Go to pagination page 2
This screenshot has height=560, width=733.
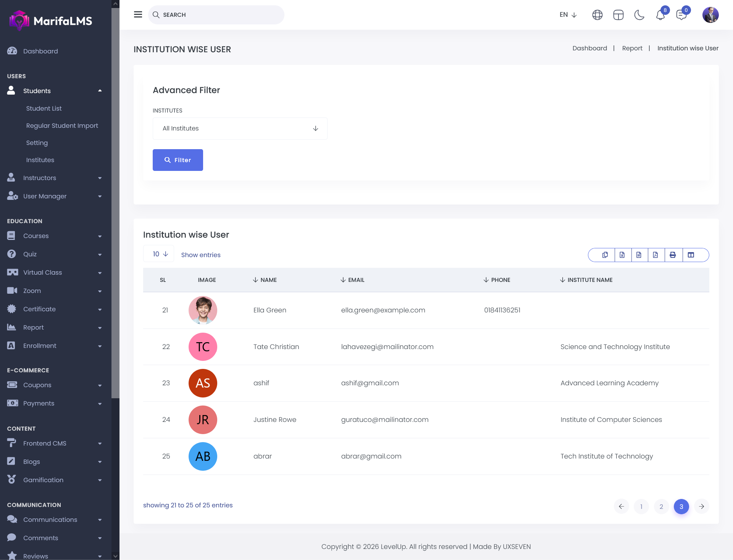click(661, 507)
